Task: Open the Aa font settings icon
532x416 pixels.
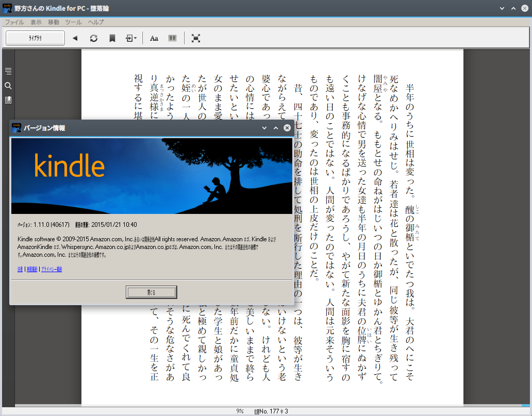Action: click(154, 38)
